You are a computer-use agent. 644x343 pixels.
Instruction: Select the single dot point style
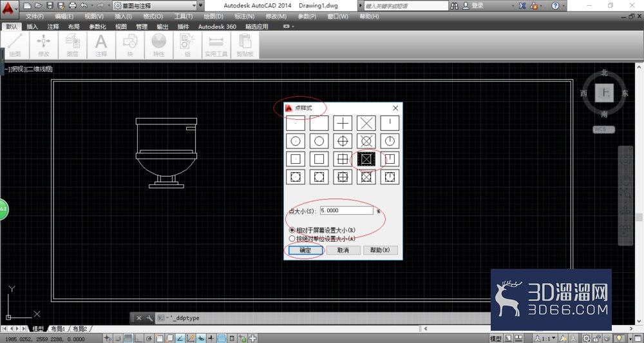pyautogui.click(x=296, y=123)
